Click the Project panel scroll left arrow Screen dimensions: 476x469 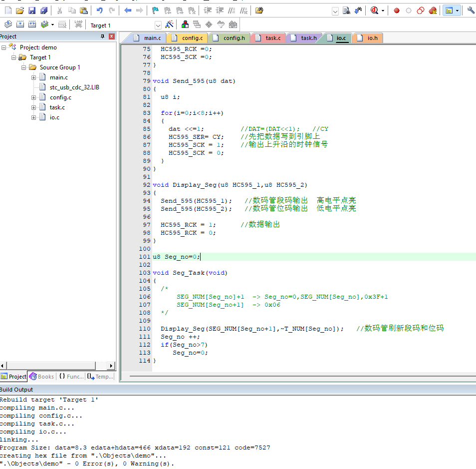[x=2, y=366]
